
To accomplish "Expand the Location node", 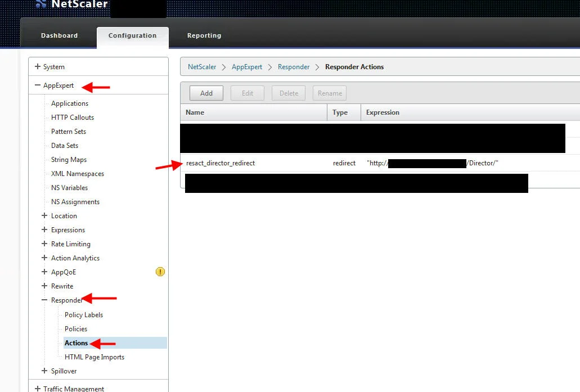I will (x=44, y=215).
